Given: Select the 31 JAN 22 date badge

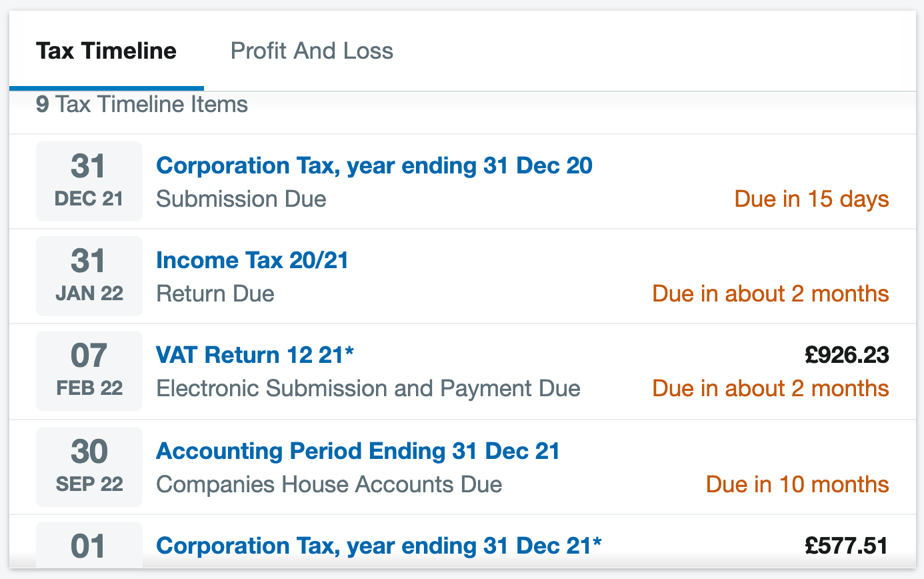Looking at the screenshot, I should click(89, 275).
